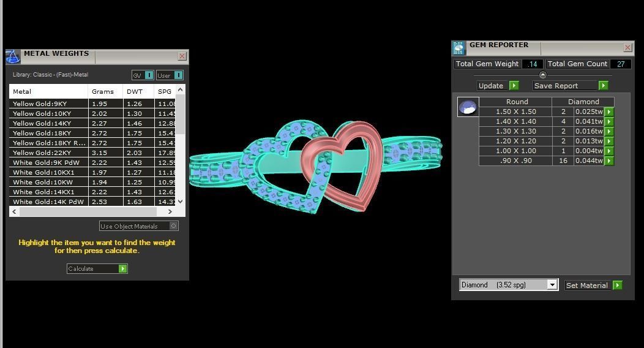Click the green arrow for .90 X .90 row
The height and width of the screenshot is (348, 644).
click(610, 161)
